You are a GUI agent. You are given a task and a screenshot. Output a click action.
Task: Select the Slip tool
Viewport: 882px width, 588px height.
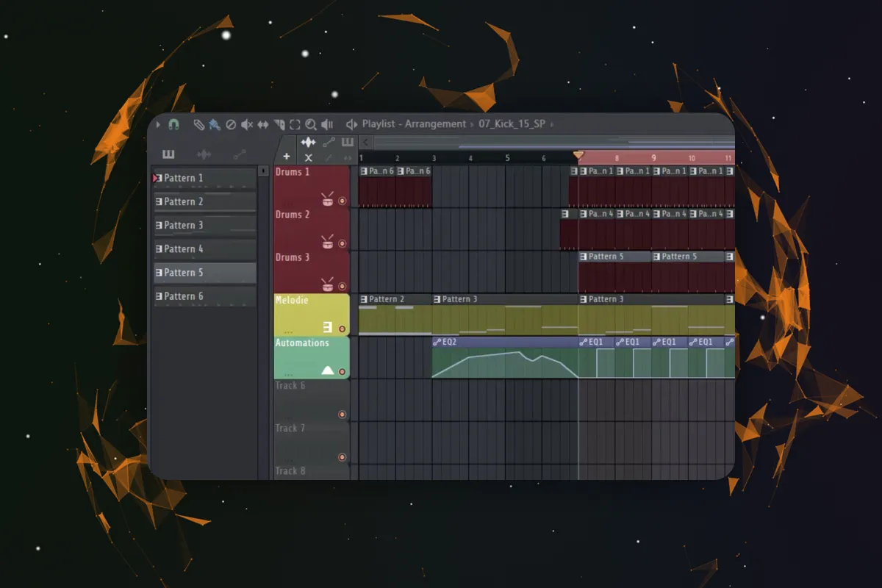(262, 124)
